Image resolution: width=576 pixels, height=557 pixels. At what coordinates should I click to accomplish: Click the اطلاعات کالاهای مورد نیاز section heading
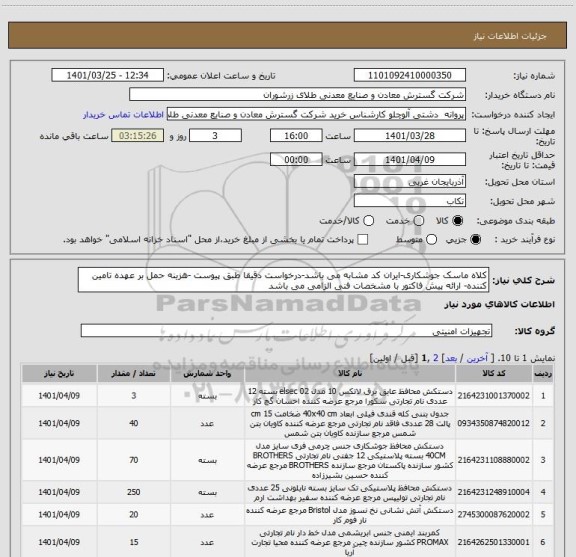pyautogui.click(x=500, y=305)
